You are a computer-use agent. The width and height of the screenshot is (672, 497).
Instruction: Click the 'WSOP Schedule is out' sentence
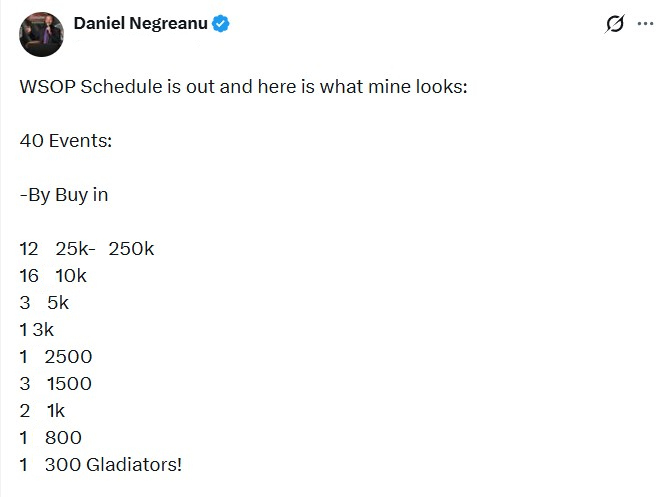tap(243, 87)
